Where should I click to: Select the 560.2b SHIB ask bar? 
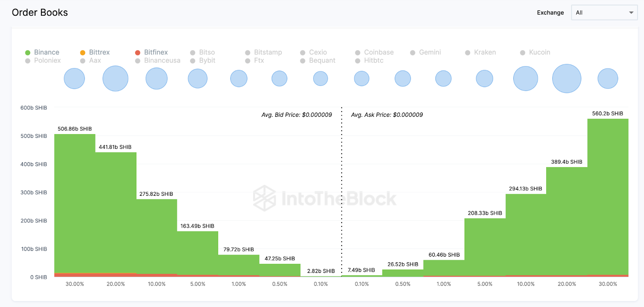[608, 197]
